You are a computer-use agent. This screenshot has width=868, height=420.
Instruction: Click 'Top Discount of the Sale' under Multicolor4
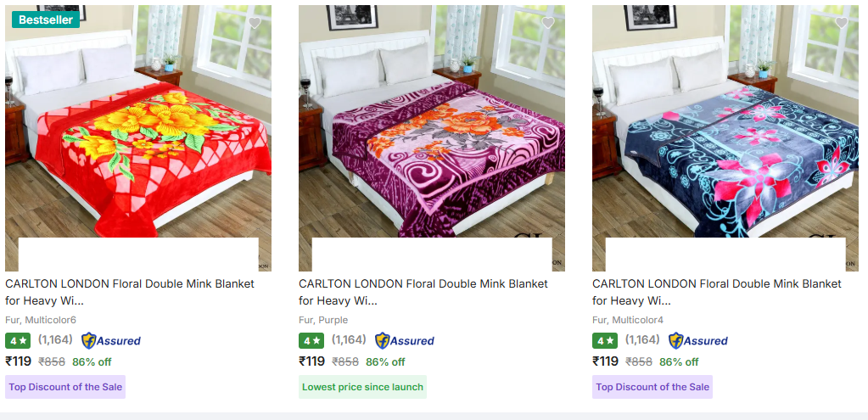[652, 387]
